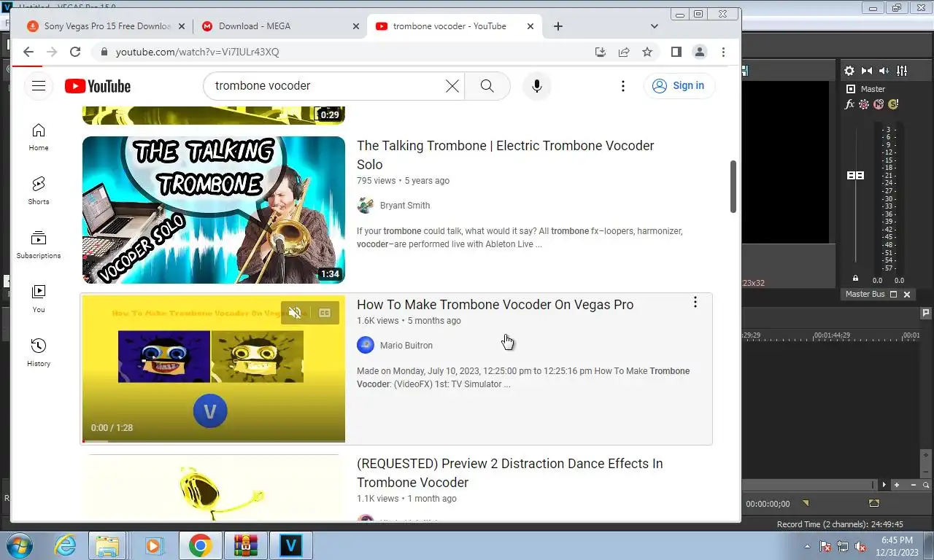The width and height of the screenshot is (934, 560).
Task: Start voice search with the microphone
Action: [537, 86]
